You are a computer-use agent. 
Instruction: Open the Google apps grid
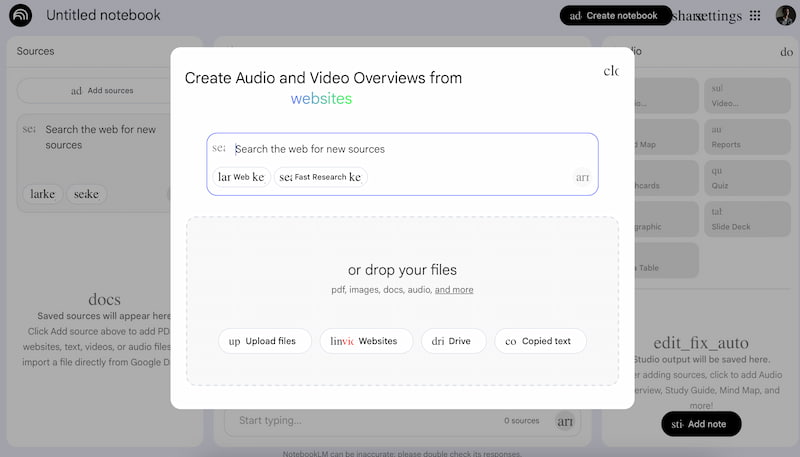point(755,16)
